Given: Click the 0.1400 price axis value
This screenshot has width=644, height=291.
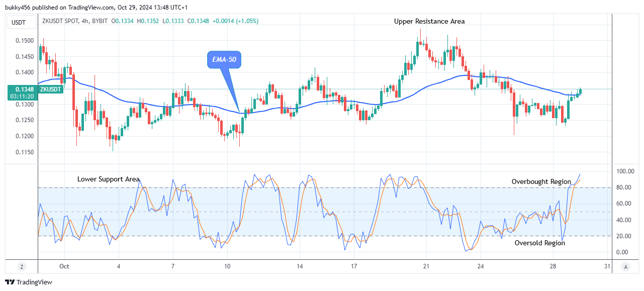Looking at the screenshot, I should click(25, 72).
